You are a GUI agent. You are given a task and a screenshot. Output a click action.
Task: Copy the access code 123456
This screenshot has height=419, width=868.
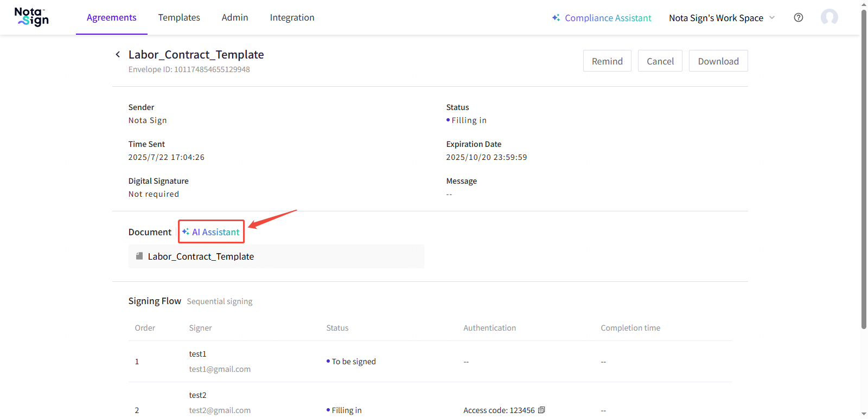[x=541, y=410]
